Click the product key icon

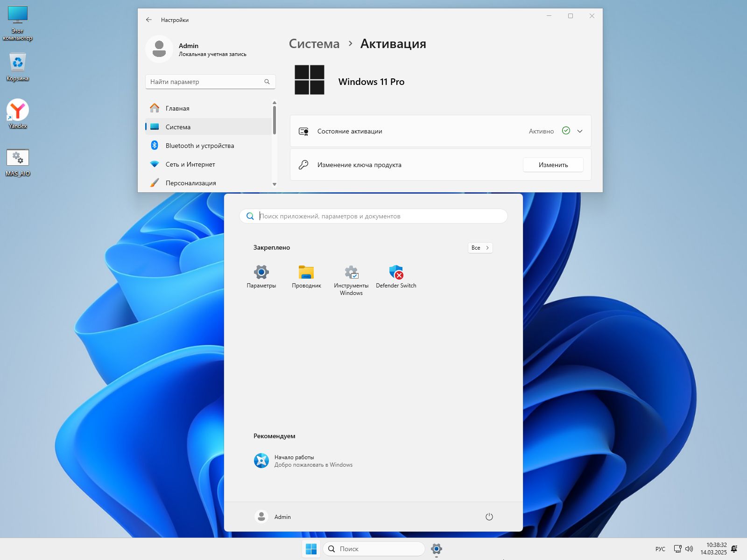303,164
